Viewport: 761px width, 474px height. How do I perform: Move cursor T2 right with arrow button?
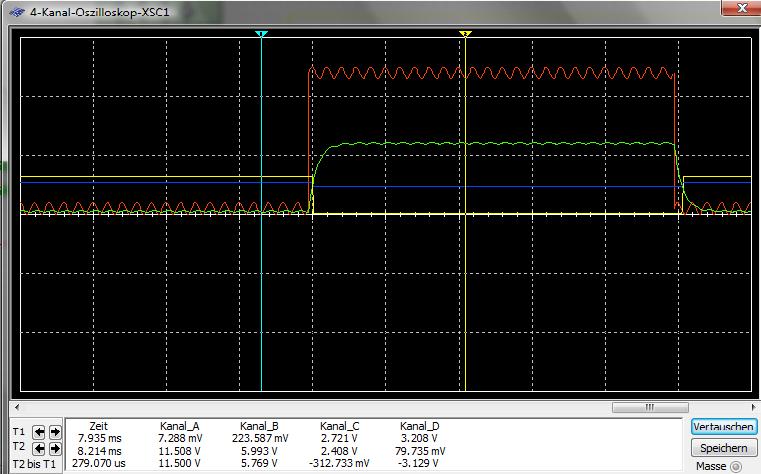(55, 448)
